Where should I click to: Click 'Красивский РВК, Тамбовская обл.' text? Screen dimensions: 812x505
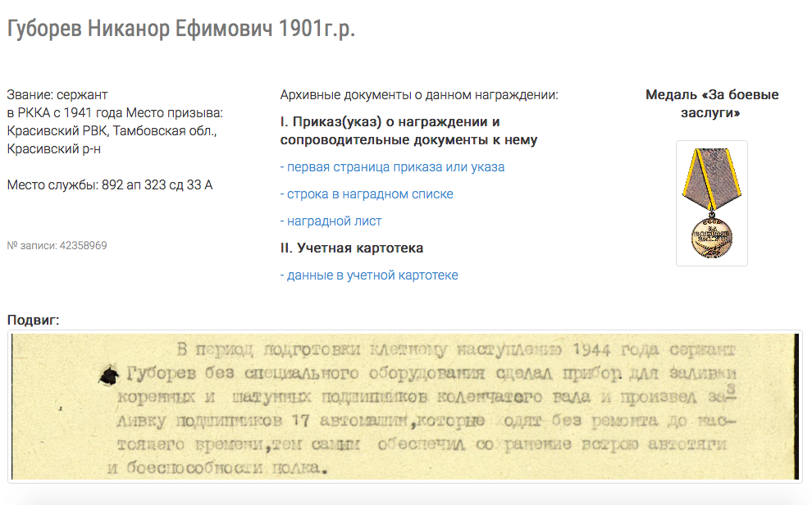(112, 131)
